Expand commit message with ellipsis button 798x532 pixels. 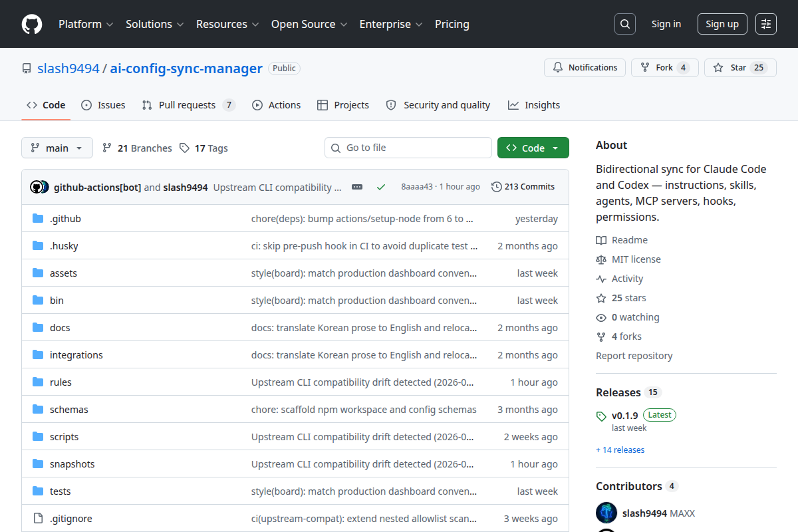click(357, 187)
